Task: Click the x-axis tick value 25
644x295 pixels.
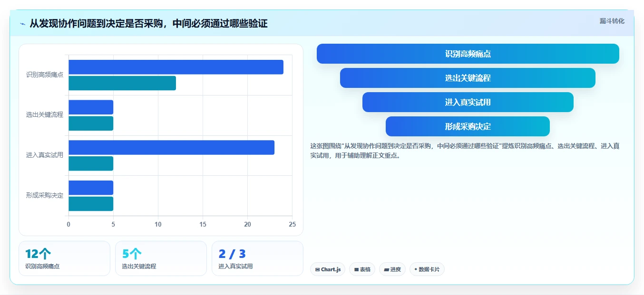Action: 292,224
